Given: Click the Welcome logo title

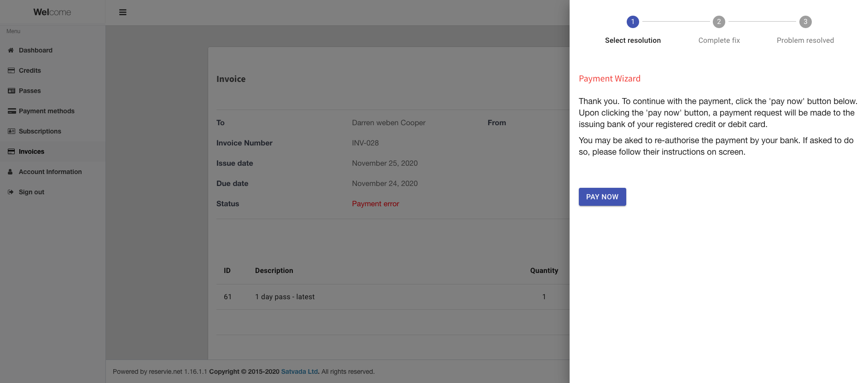Looking at the screenshot, I should pyautogui.click(x=52, y=12).
